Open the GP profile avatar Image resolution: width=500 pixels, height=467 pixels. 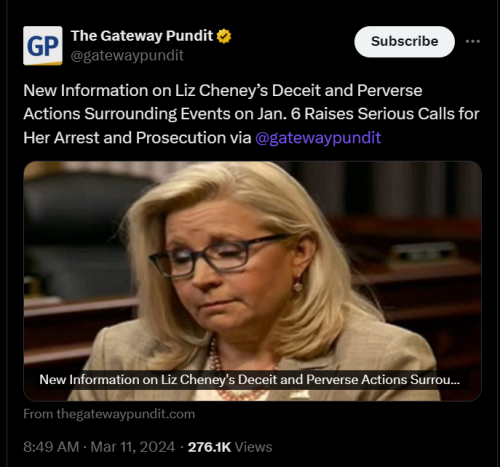click(43, 46)
